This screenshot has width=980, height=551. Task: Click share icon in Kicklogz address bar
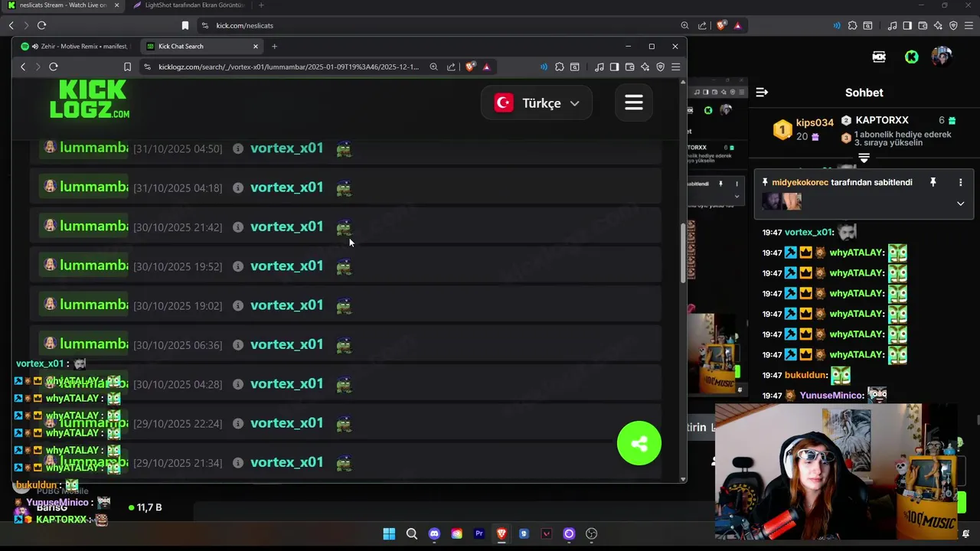coord(451,67)
